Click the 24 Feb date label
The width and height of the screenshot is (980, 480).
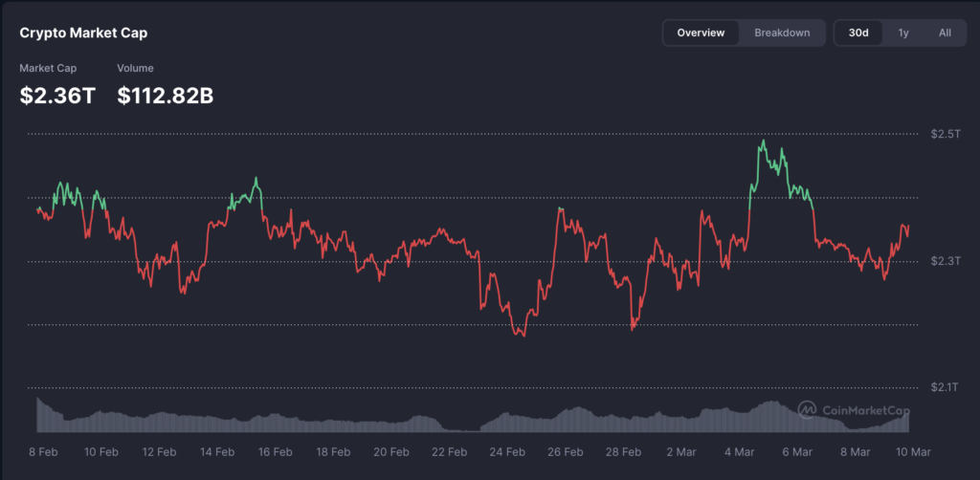(508, 451)
